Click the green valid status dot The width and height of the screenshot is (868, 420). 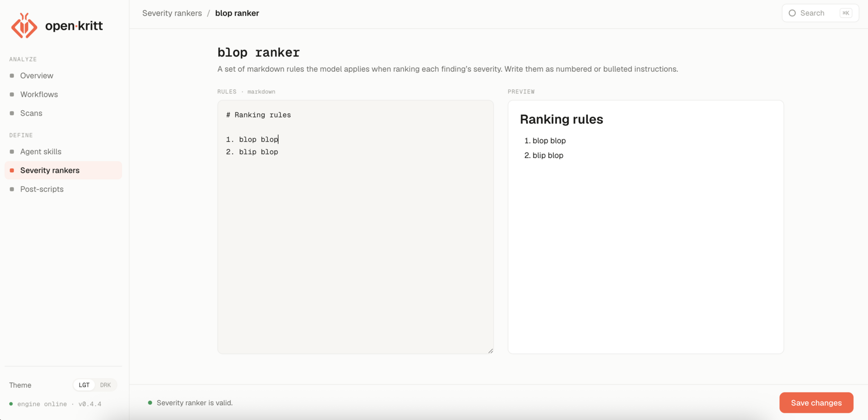150,403
